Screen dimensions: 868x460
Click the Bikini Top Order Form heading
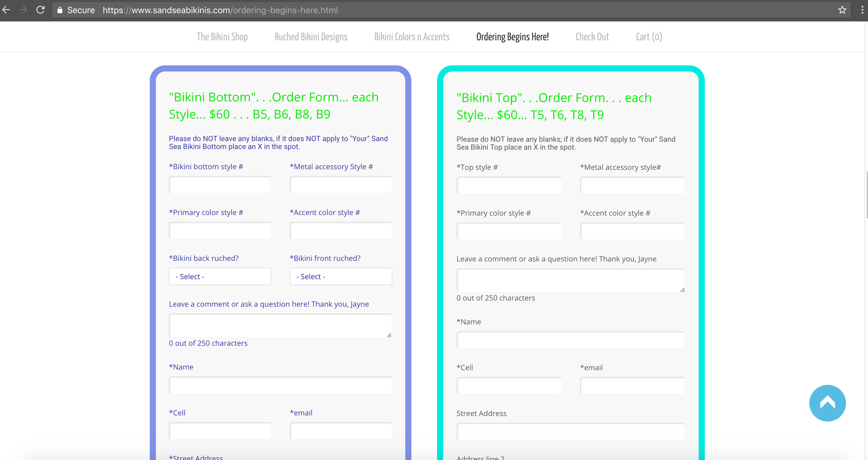554,106
